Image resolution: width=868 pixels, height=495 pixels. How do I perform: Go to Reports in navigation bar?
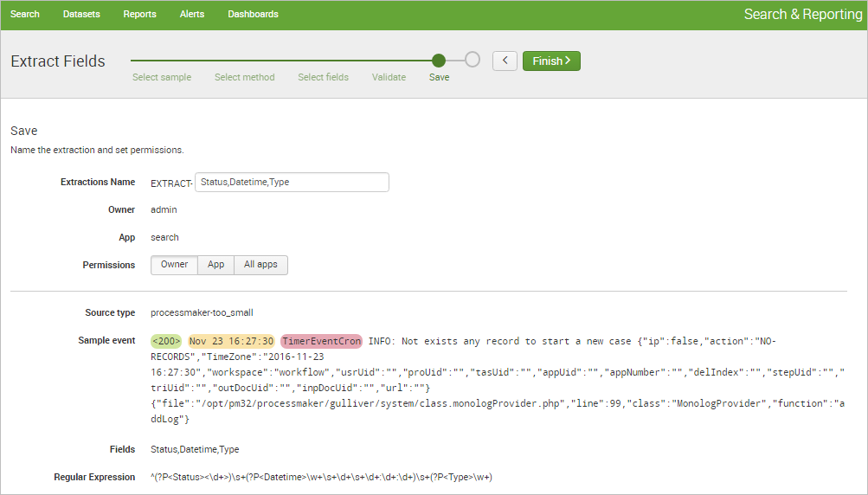click(x=139, y=15)
